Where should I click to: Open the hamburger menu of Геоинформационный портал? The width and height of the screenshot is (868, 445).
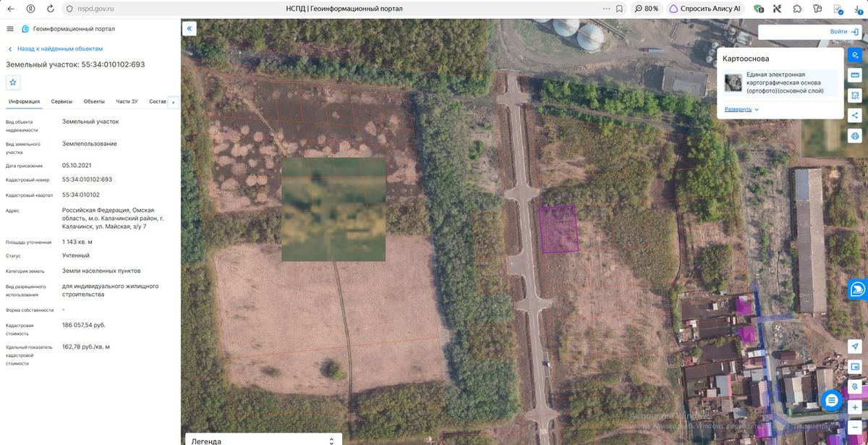click(10, 29)
